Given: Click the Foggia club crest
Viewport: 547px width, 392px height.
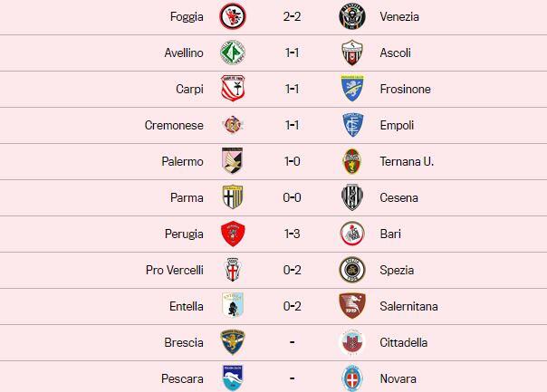Looking at the screenshot, I should 234,16.
